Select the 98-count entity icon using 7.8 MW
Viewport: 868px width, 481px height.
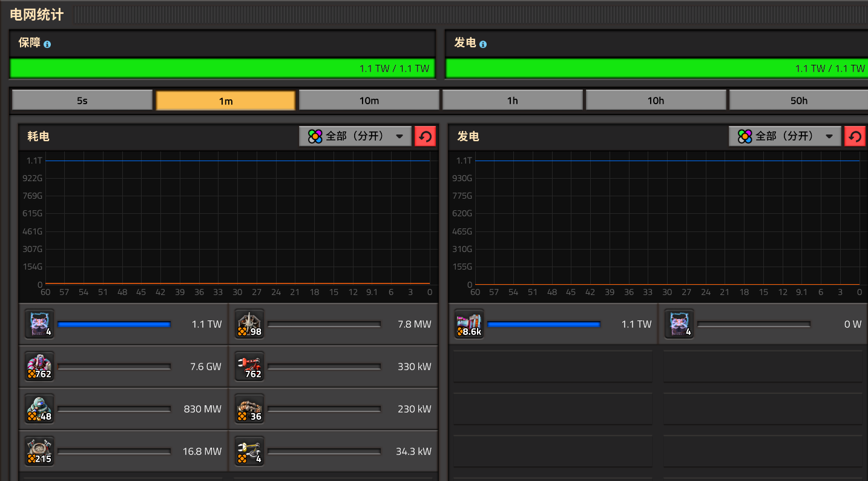coord(249,324)
